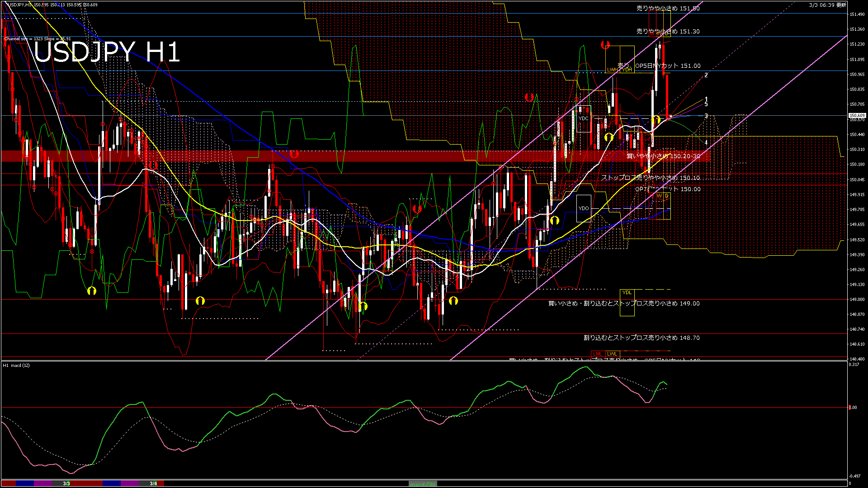
Task: Click yellow up-arrow marker left of YDO box
Action: [555, 221]
